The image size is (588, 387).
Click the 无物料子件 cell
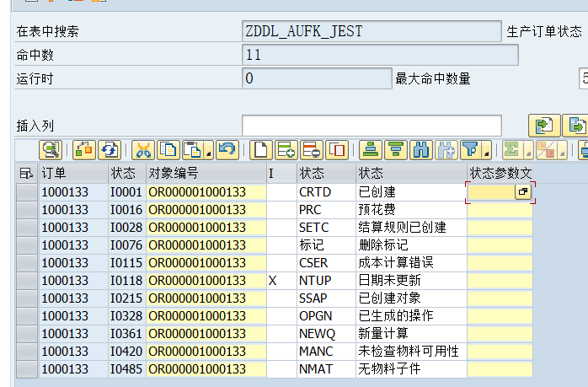[411, 368]
